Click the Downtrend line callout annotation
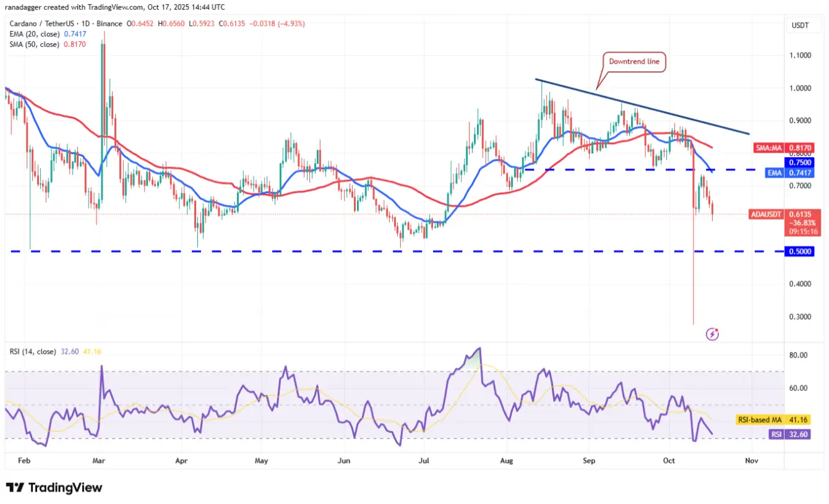The width and height of the screenshot is (829, 504). click(x=635, y=62)
